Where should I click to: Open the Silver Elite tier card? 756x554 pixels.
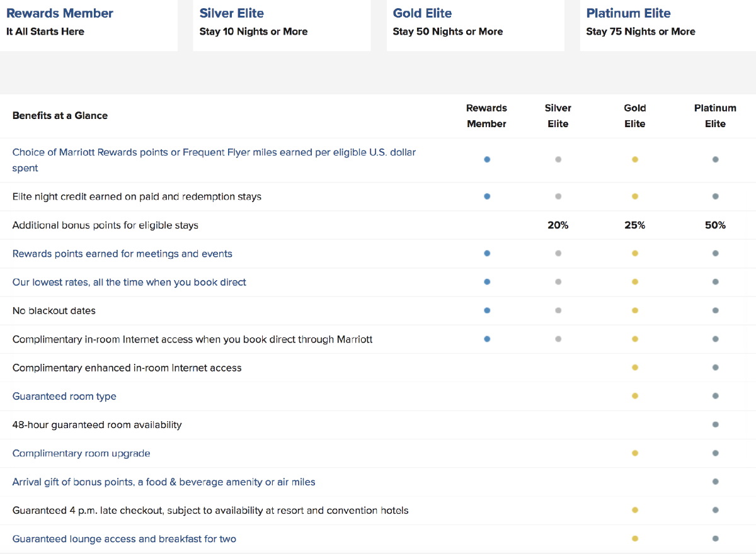click(282, 25)
